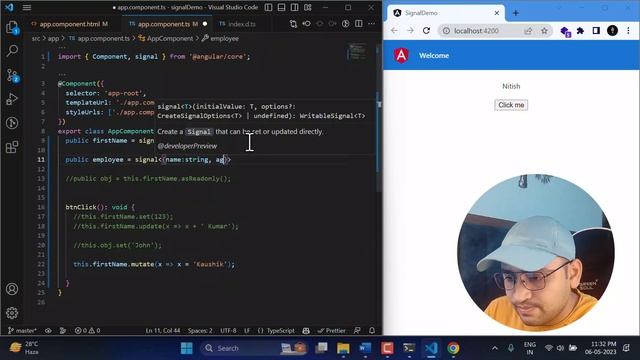Image resolution: width=640 pixels, height=360 pixels.
Task: Click the Open Changes icon in editor toolbar
Action: [x=293, y=24]
